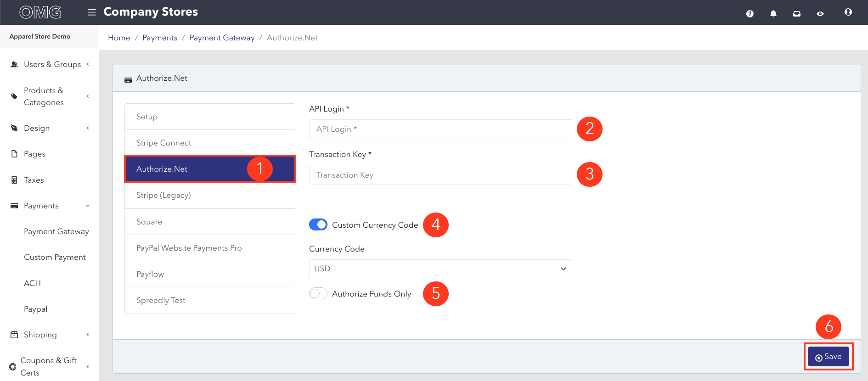Go to Home breadcrumb link
This screenshot has height=381, width=868.
coord(119,38)
